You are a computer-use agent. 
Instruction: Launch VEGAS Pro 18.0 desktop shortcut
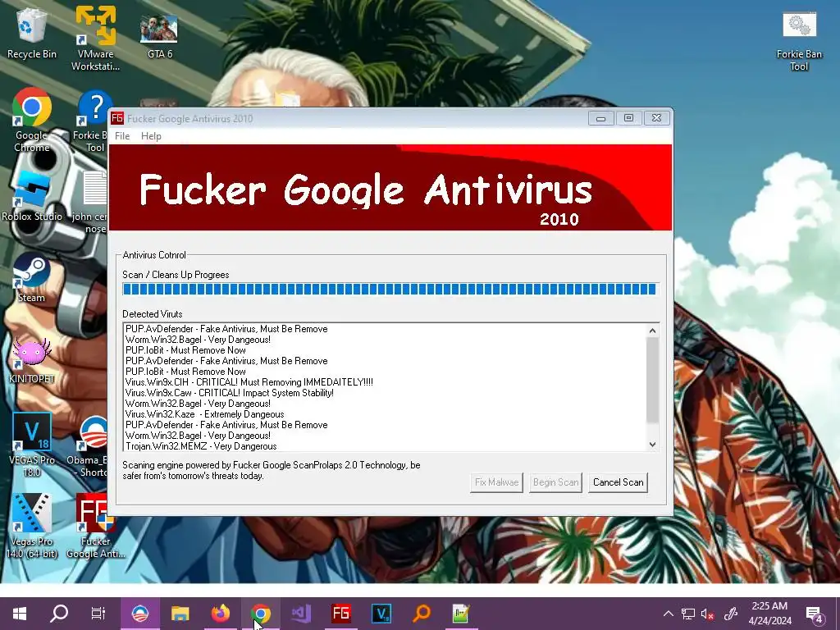32,445
